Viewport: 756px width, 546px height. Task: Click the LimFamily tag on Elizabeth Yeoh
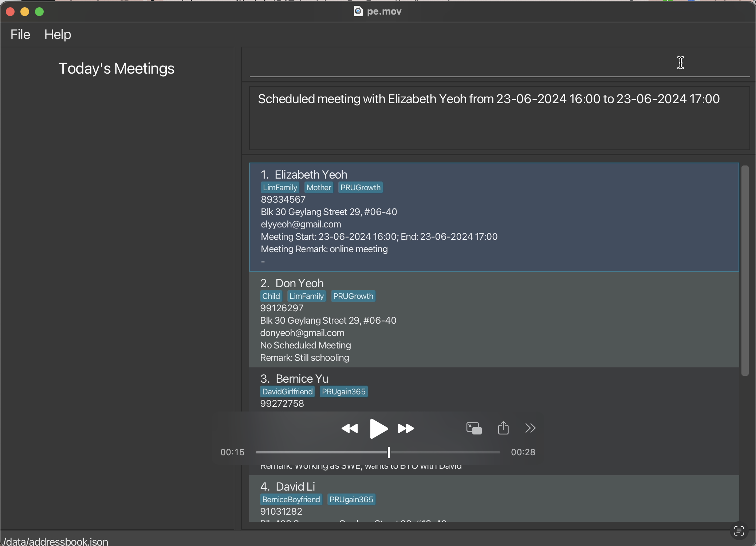coord(279,187)
